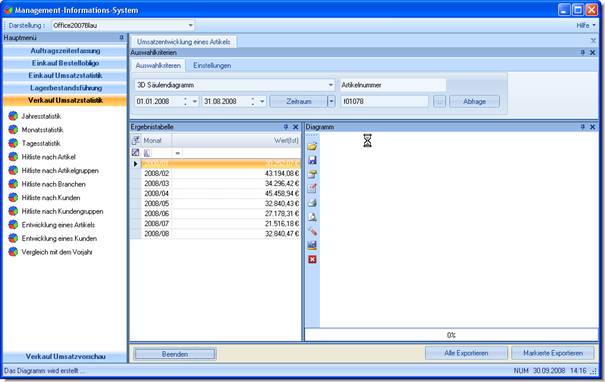Click Tagesstatistik pie icon
605x382 pixels.
click(13, 143)
